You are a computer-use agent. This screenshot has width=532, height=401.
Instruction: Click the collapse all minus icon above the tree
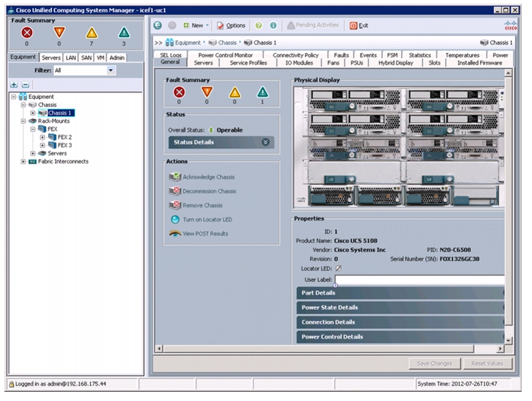tap(26, 85)
